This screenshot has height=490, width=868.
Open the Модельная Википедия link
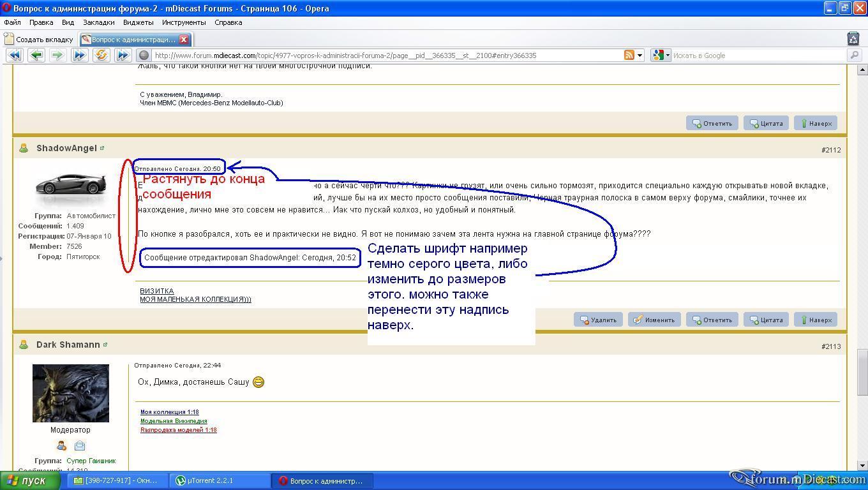tap(174, 421)
